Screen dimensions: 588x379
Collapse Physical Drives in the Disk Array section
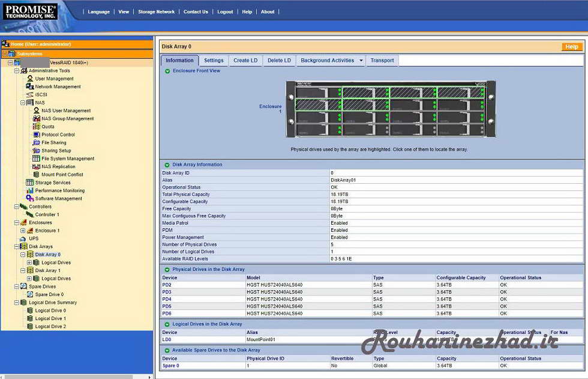tap(167, 270)
